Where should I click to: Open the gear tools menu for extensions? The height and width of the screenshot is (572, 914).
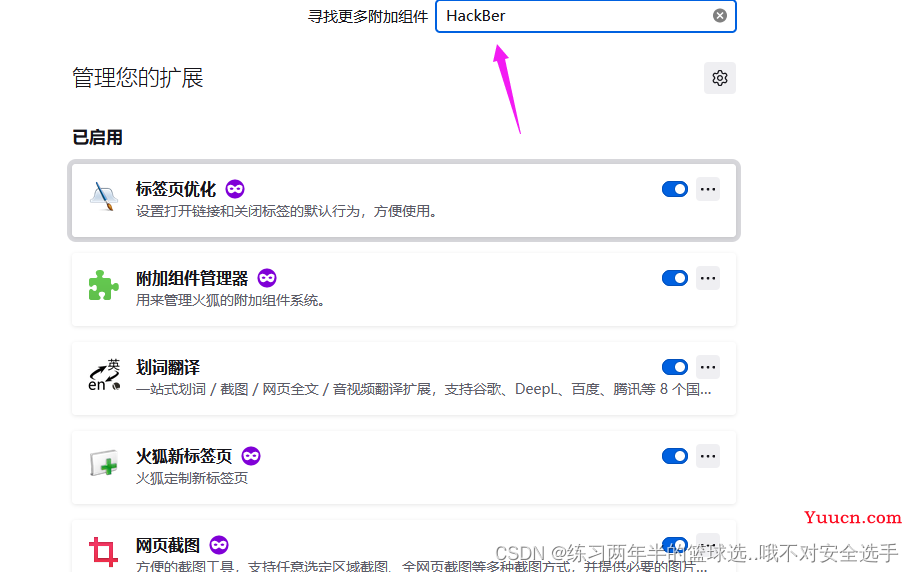[x=720, y=78]
